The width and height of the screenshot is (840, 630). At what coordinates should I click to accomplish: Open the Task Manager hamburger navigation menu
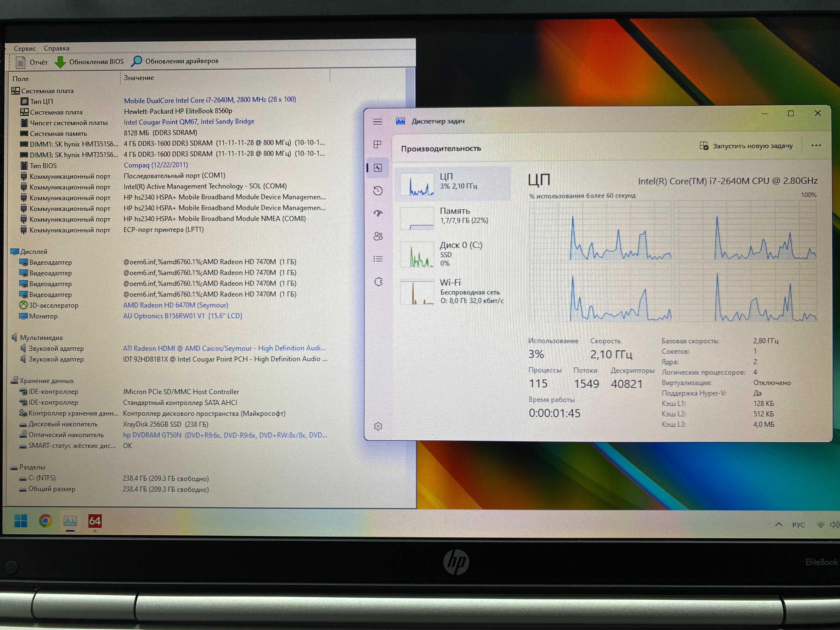pos(377,121)
